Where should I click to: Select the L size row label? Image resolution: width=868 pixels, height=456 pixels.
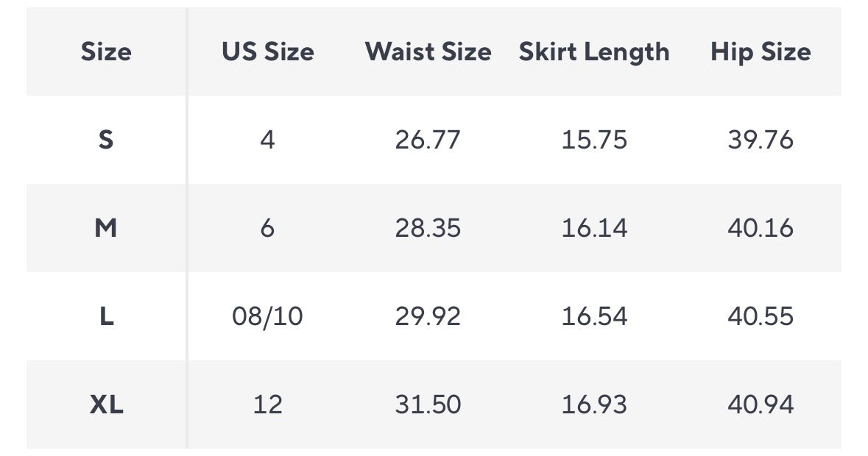[x=106, y=316]
